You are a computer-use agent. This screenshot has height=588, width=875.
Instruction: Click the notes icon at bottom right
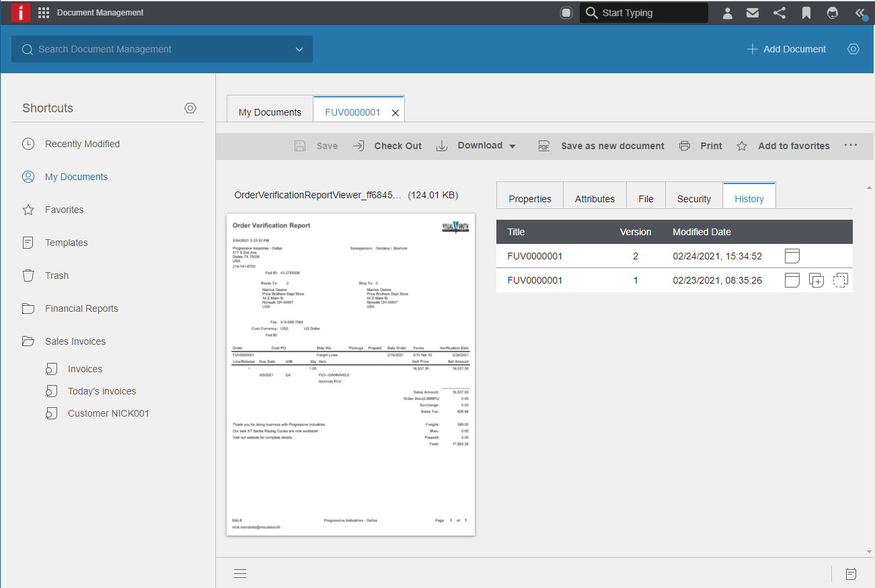[x=851, y=573]
